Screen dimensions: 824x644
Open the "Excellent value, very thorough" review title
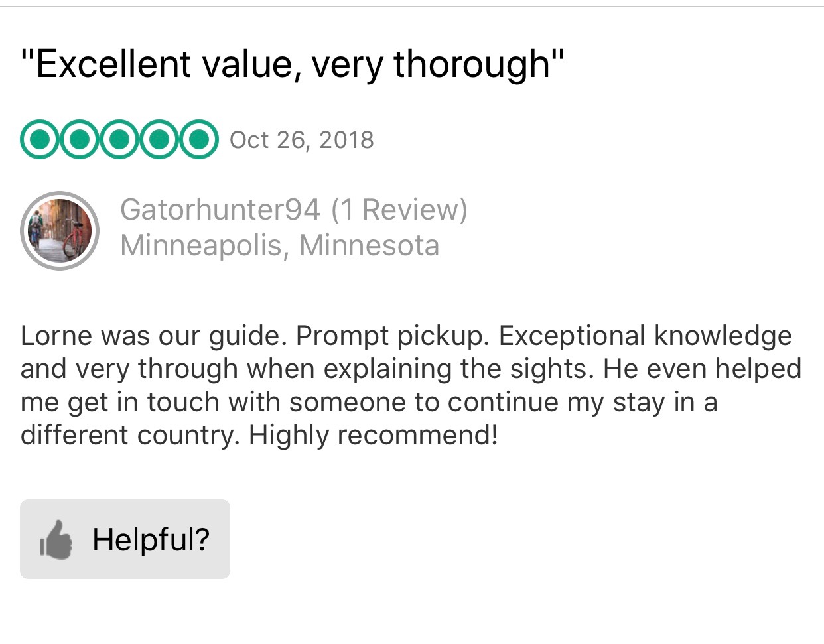tap(293, 64)
